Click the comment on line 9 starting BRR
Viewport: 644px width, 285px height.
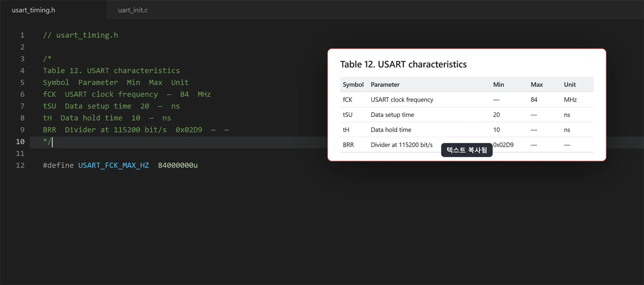tap(136, 130)
